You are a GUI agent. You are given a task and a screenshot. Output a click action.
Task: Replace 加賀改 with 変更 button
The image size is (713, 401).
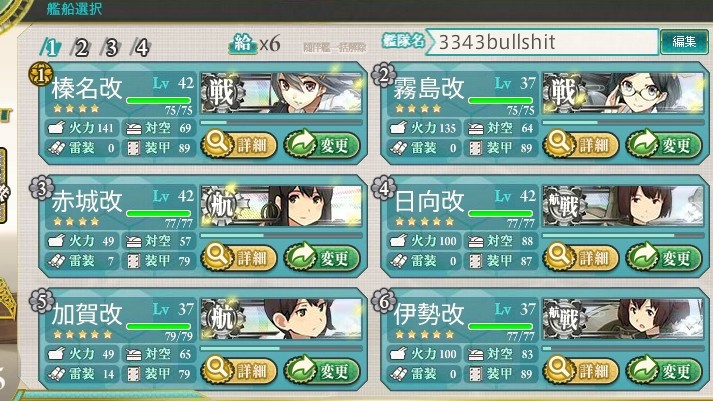(x=322, y=371)
